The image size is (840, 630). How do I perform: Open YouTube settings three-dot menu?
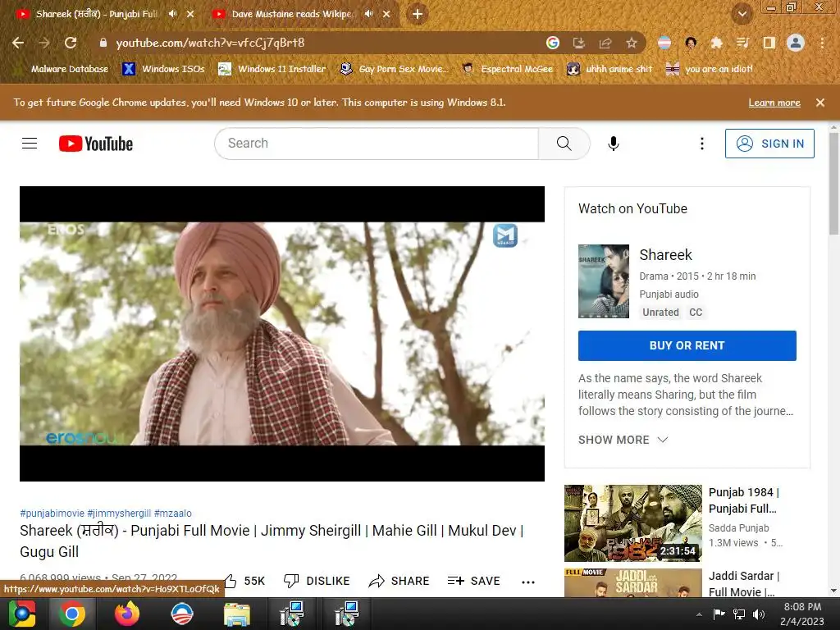click(702, 143)
